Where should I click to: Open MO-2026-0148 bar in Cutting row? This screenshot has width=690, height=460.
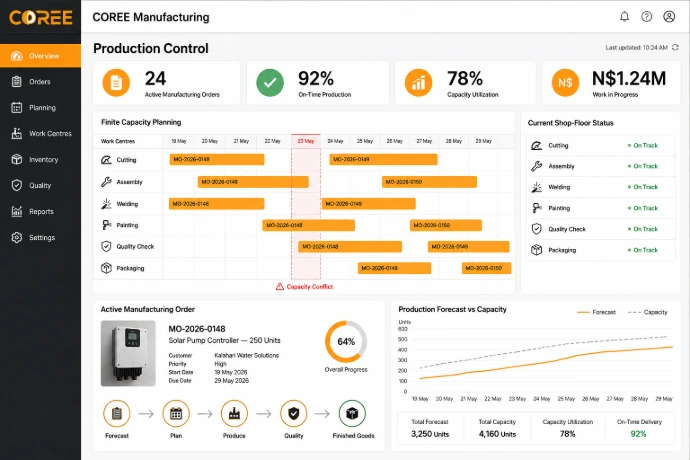(x=217, y=159)
